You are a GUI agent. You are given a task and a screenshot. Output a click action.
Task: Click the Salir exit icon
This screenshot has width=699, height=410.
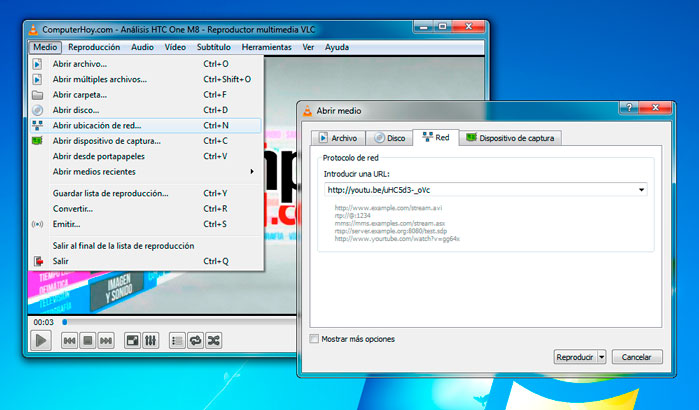click(x=38, y=261)
